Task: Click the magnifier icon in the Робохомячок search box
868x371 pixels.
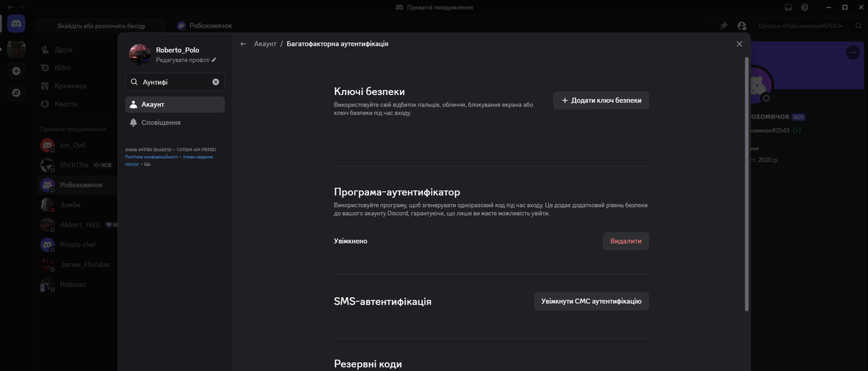Action: point(858,26)
